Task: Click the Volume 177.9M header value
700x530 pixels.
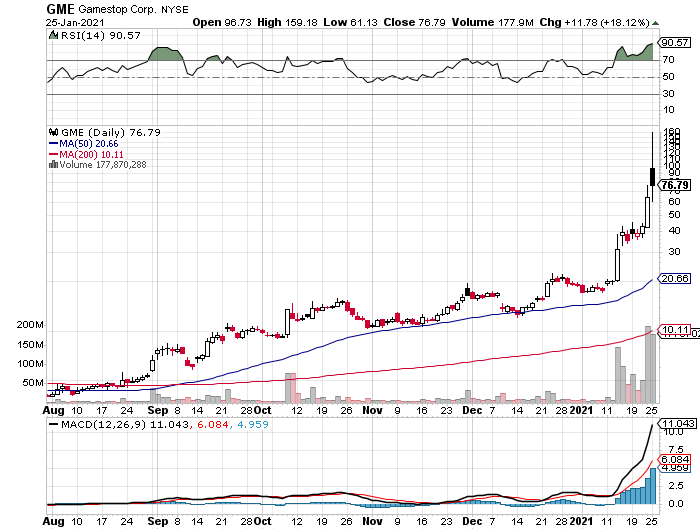Action: (492, 22)
